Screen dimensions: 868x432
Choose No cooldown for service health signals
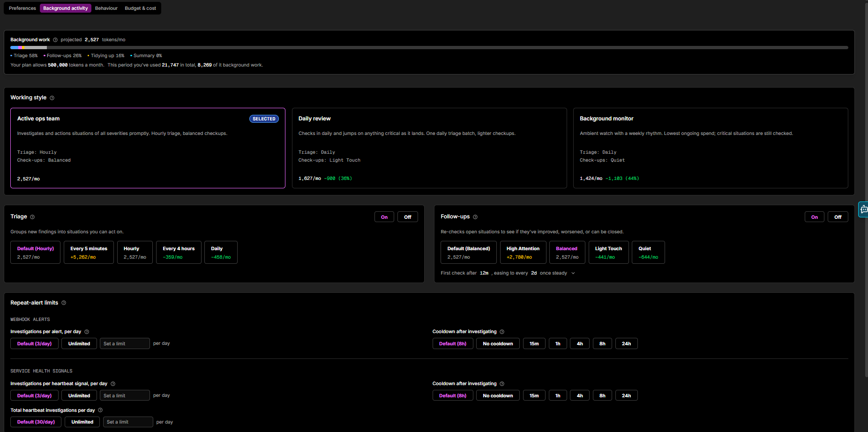click(x=498, y=396)
